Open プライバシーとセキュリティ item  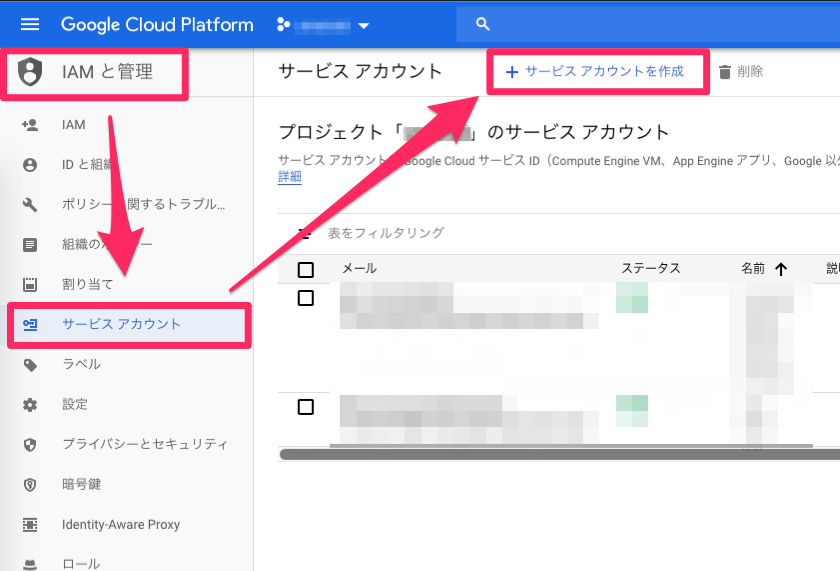tap(145, 444)
